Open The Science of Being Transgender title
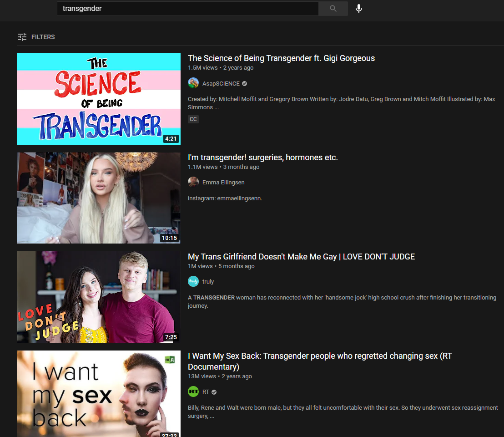This screenshot has width=504, height=437. pyautogui.click(x=281, y=58)
